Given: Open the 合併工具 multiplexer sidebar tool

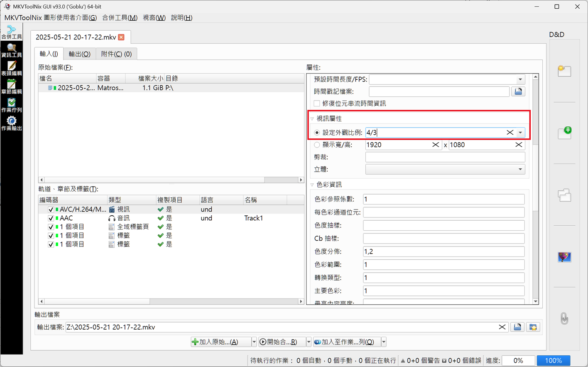Looking at the screenshot, I should click(11, 32).
